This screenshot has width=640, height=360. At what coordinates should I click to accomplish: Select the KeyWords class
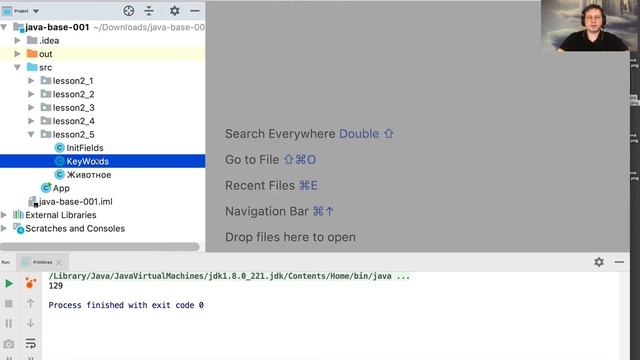(88, 161)
